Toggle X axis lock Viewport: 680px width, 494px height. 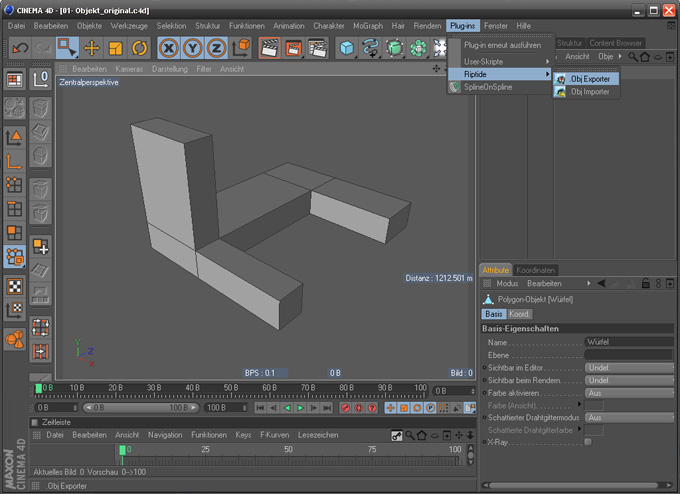(x=170, y=47)
